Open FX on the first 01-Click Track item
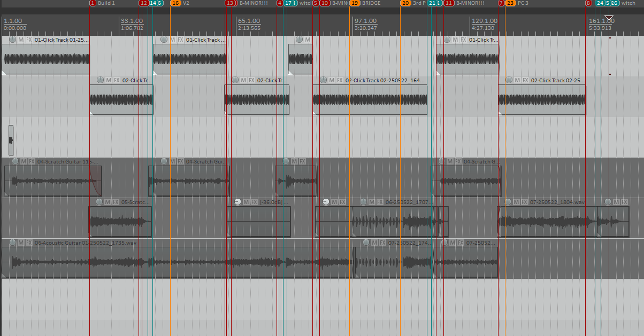 pos(29,40)
